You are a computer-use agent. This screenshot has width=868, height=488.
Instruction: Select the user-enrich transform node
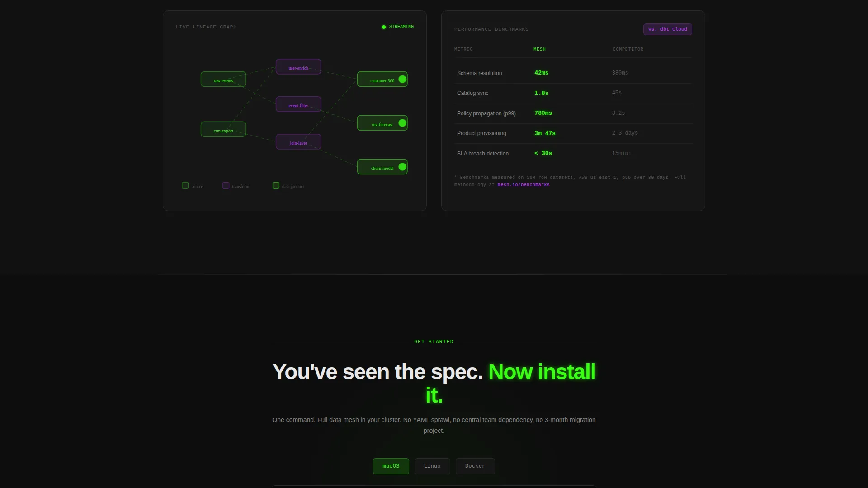point(298,66)
